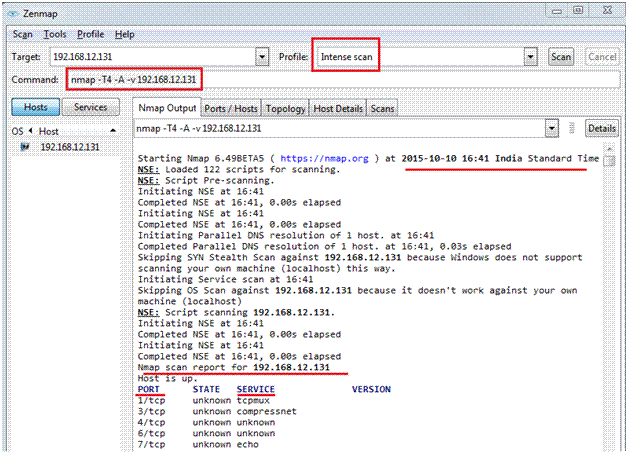Click the 7/tcp port entry
This screenshot has width=628, height=454.
(x=151, y=444)
